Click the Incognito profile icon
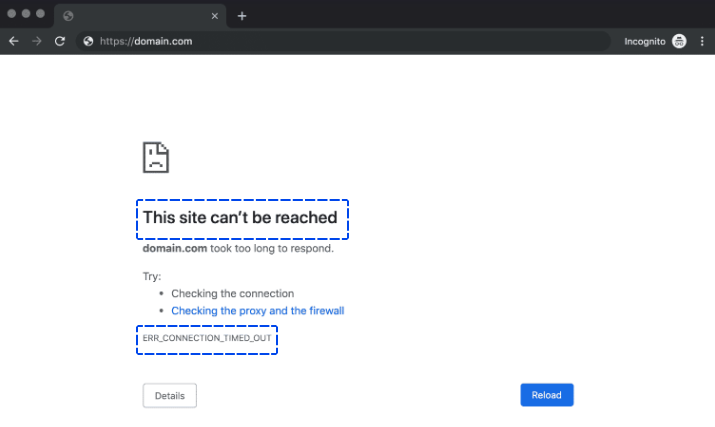The height and width of the screenshot is (427, 715). 679,41
